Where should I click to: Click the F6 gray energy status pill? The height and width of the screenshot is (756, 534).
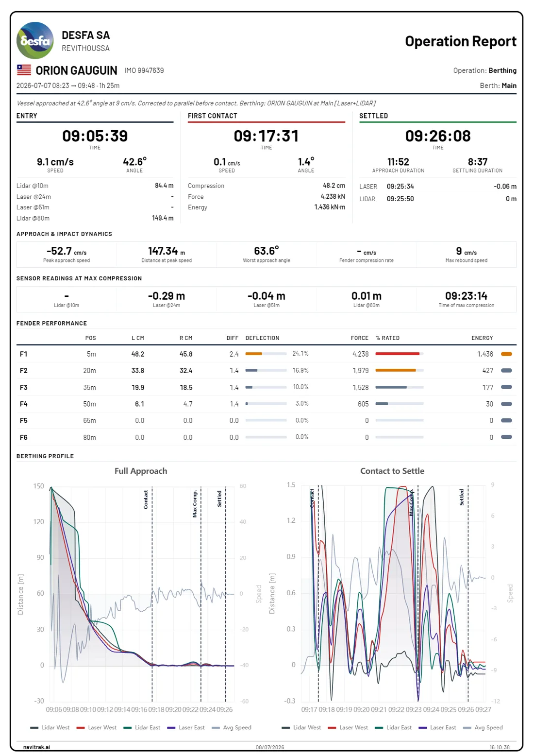506,437
